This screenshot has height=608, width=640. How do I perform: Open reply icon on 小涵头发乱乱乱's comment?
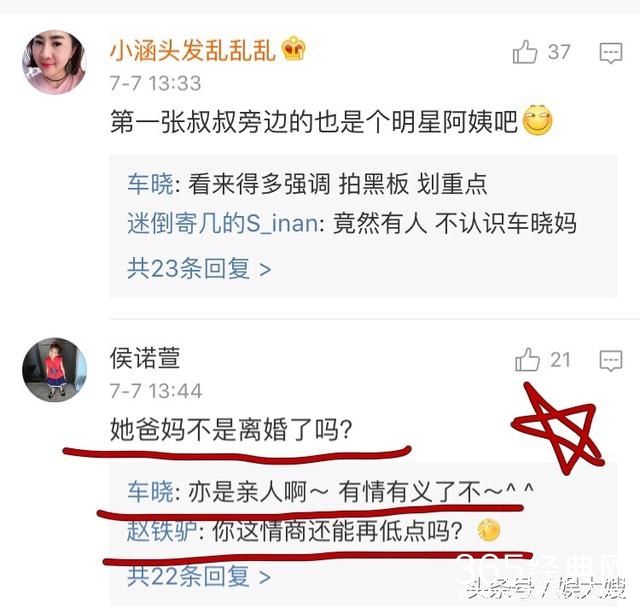pyautogui.click(x=611, y=53)
